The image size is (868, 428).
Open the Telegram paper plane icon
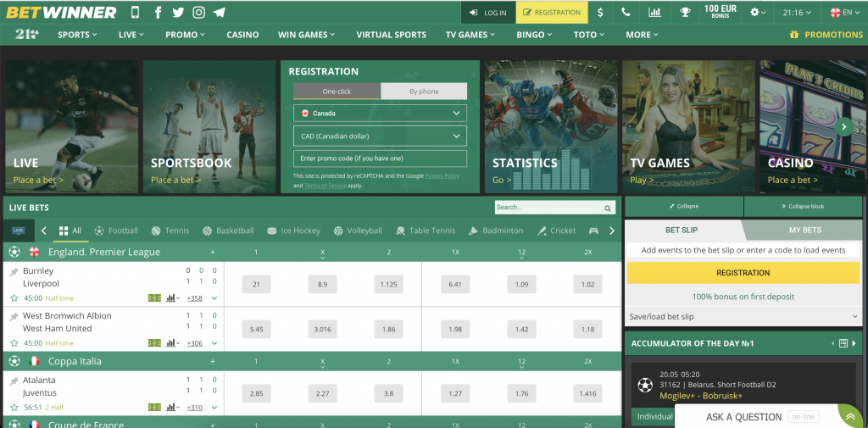tap(220, 12)
